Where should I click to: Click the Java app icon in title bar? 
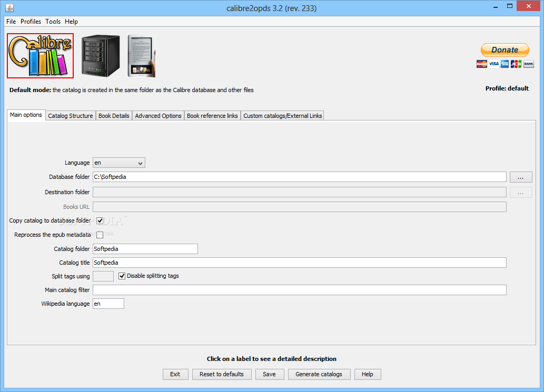click(x=9, y=7)
